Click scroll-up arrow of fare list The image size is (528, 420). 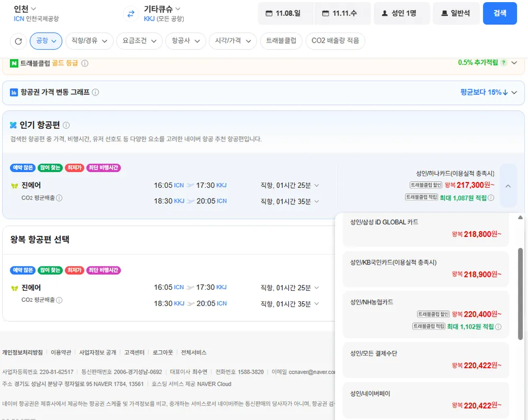point(520,217)
